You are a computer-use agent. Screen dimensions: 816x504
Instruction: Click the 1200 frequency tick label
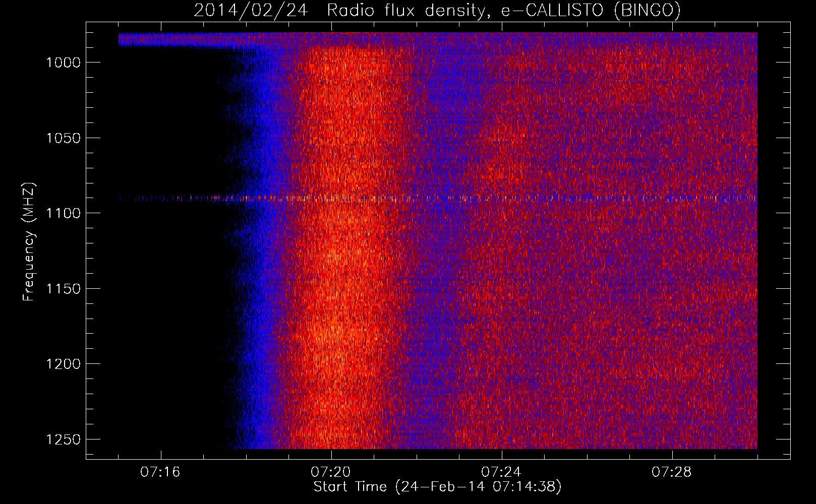coord(63,364)
